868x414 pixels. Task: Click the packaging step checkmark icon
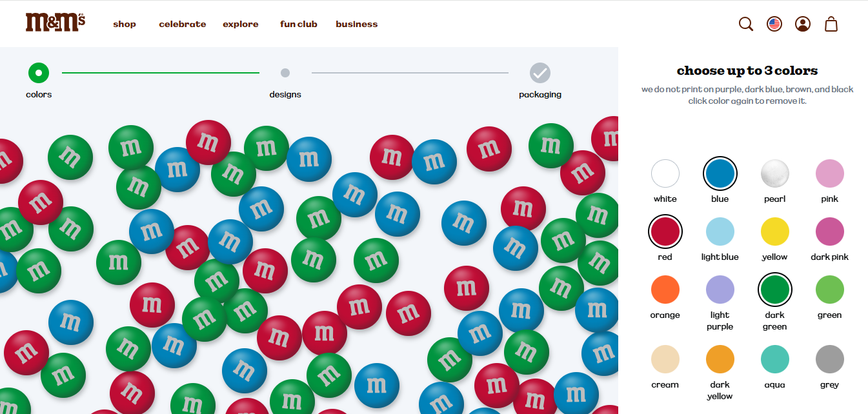(540, 73)
